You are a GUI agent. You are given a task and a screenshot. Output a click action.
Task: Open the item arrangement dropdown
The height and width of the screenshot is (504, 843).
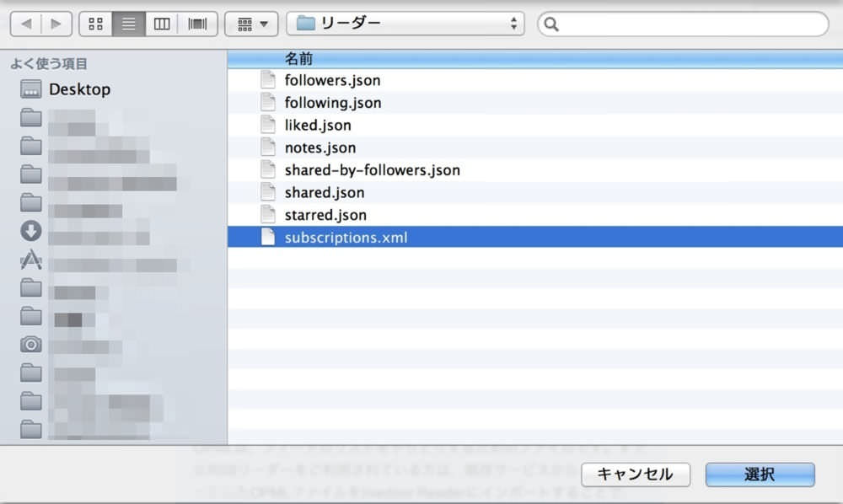[x=251, y=24]
